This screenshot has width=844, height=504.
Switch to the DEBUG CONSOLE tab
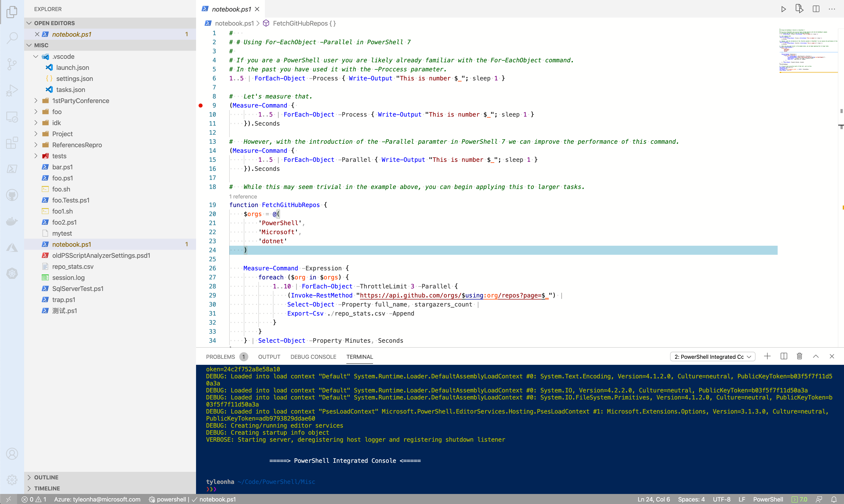pyautogui.click(x=313, y=357)
